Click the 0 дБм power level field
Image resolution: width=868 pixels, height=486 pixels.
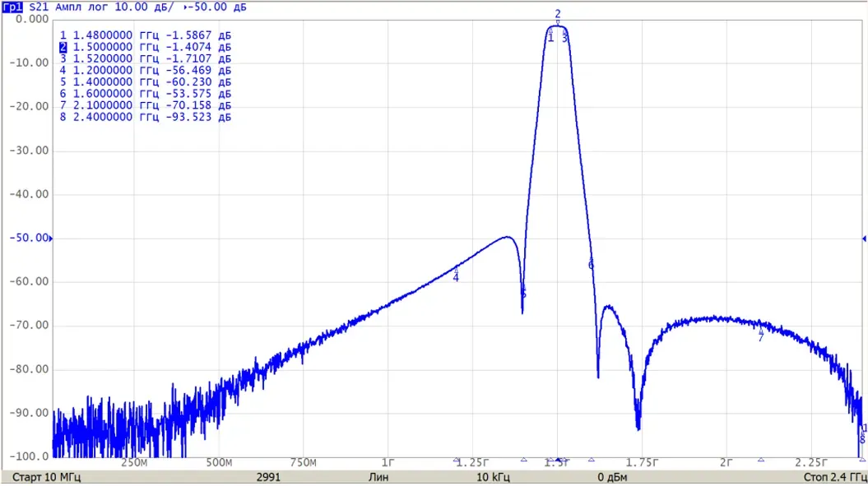[x=612, y=477]
